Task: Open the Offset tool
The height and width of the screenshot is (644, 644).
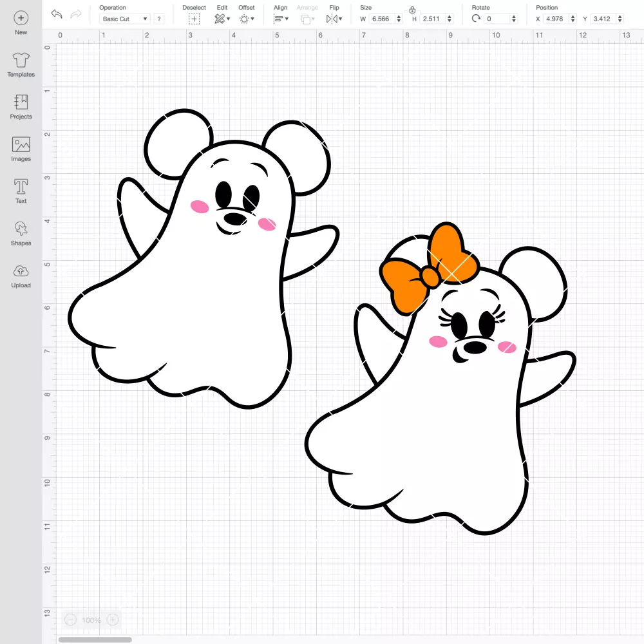Action: (x=247, y=19)
